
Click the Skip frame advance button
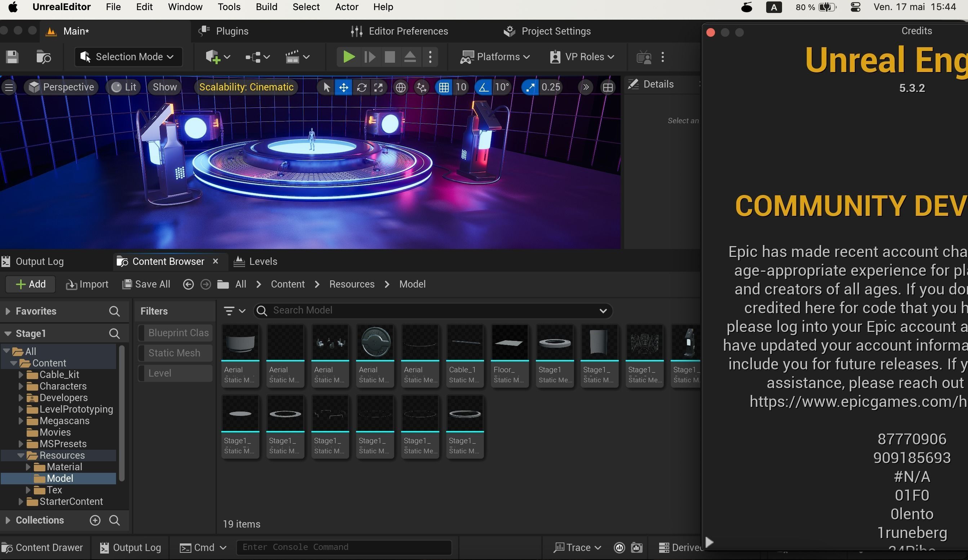coord(369,57)
